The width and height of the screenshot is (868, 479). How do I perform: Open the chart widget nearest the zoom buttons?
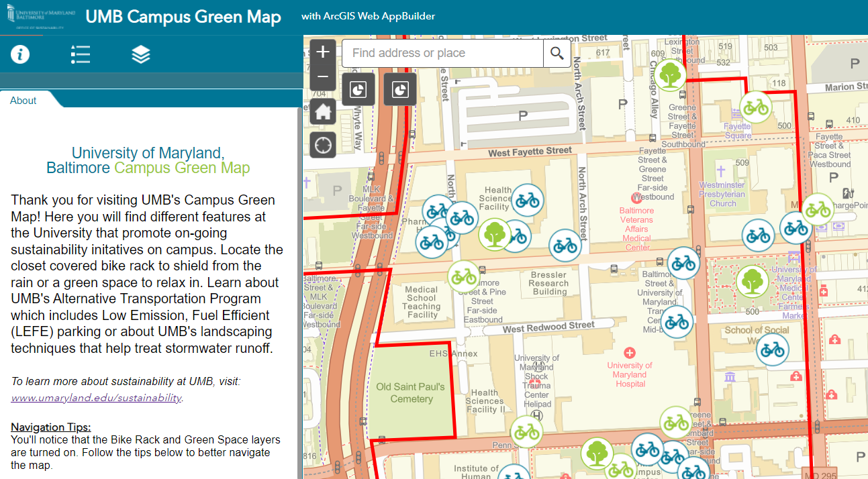click(x=358, y=89)
